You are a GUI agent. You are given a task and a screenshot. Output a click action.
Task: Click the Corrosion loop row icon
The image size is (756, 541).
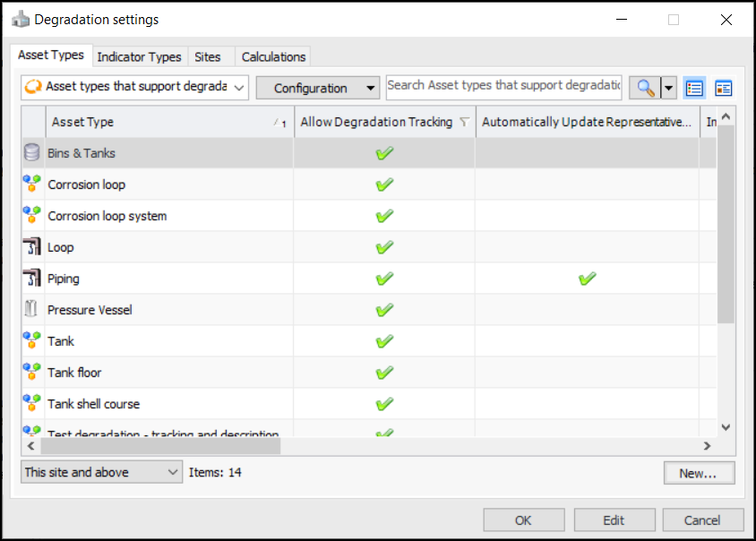pyautogui.click(x=32, y=185)
